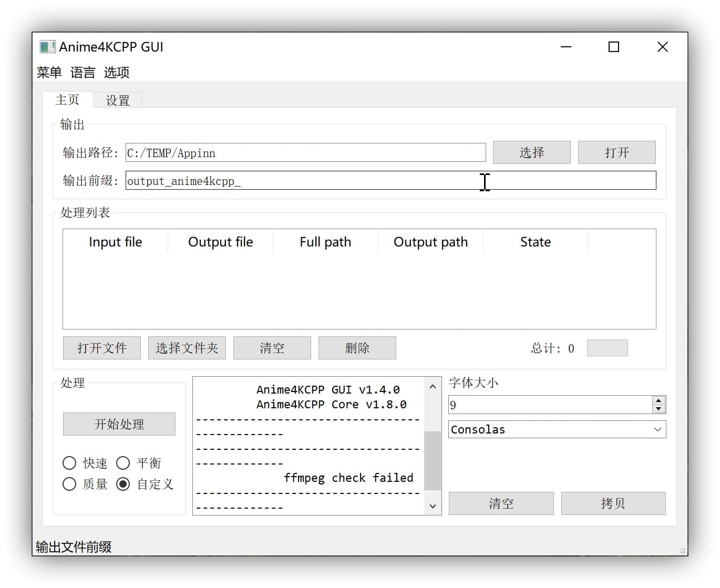The width and height of the screenshot is (720, 588).
Task: Click the 'Anime4KCPP GUI v1.4.0' log line
Action: 328,389
